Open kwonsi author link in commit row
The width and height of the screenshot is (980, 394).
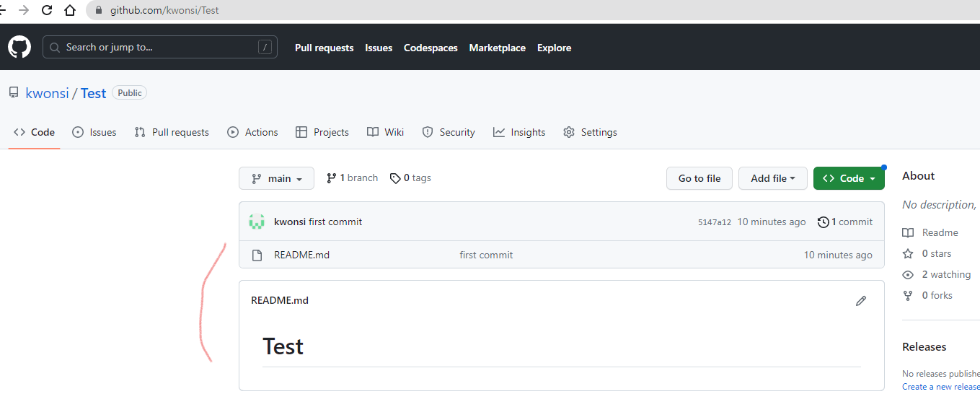click(290, 222)
